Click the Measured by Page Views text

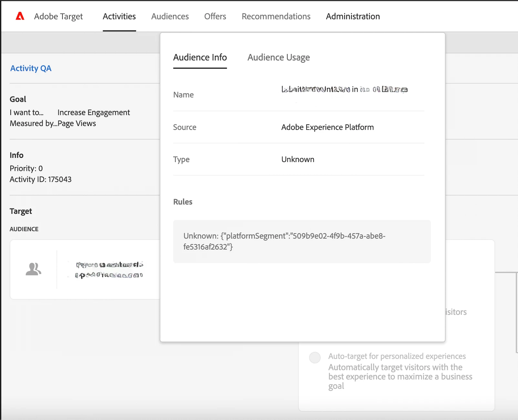(x=53, y=124)
